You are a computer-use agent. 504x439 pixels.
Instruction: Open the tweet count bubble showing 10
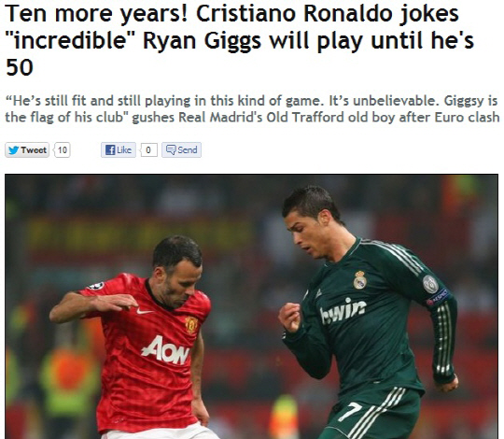[63, 149]
